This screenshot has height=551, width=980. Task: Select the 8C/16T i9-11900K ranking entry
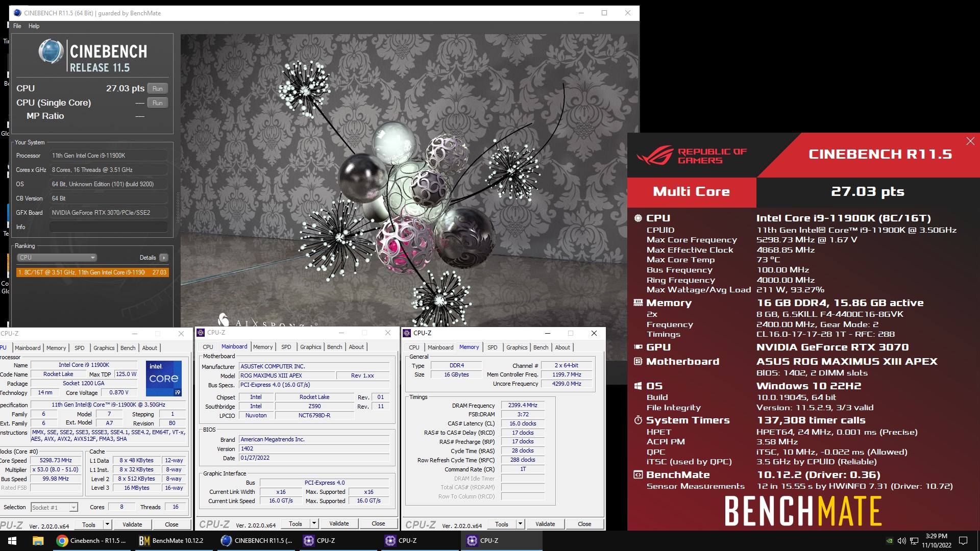(92, 272)
